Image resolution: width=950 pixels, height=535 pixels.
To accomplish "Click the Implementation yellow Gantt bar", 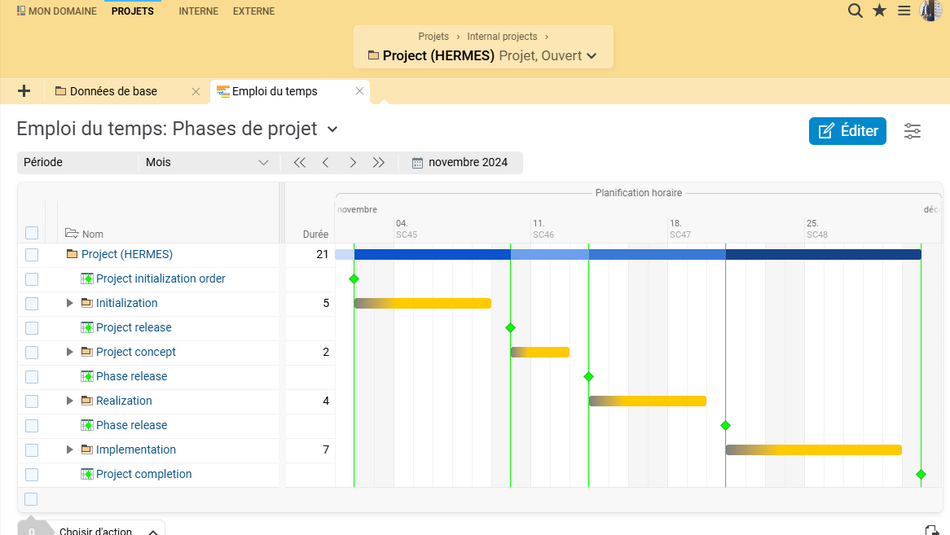I will coord(814,450).
